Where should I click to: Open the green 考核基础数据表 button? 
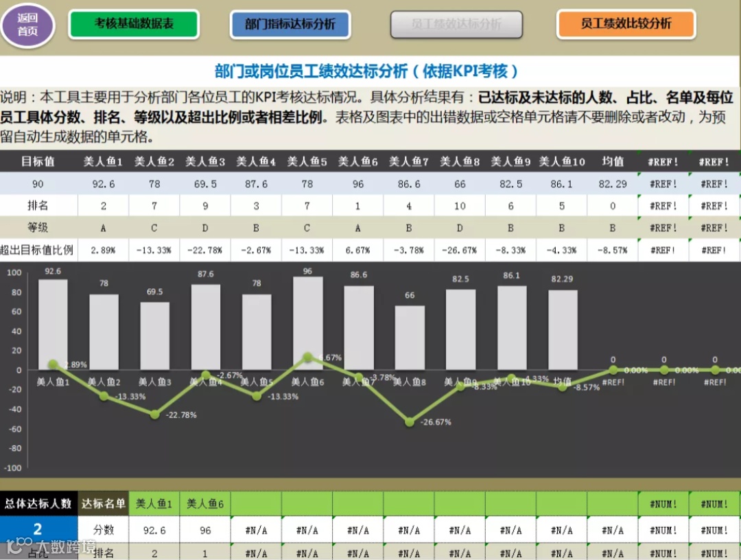(134, 23)
